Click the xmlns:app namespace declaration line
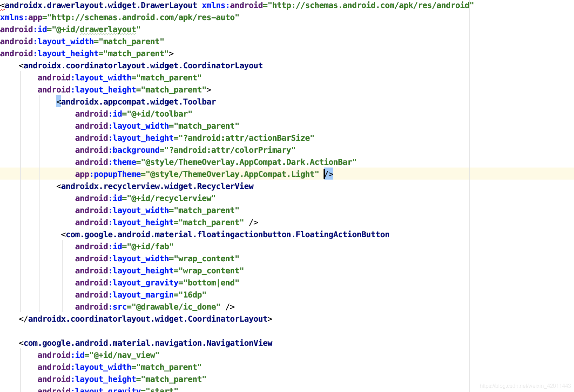The height and width of the screenshot is (392, 574). coord(120,17)
